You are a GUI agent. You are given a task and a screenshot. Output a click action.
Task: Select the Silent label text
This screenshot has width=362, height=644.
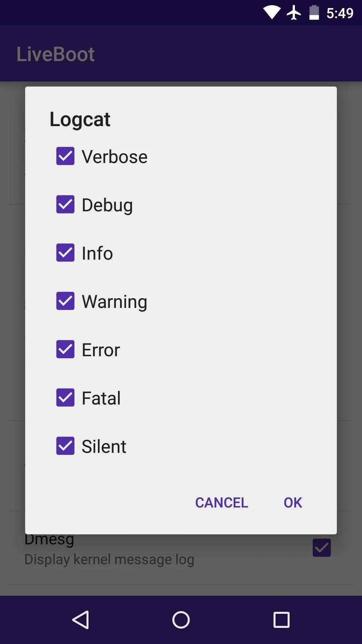[x=104, y=446]
